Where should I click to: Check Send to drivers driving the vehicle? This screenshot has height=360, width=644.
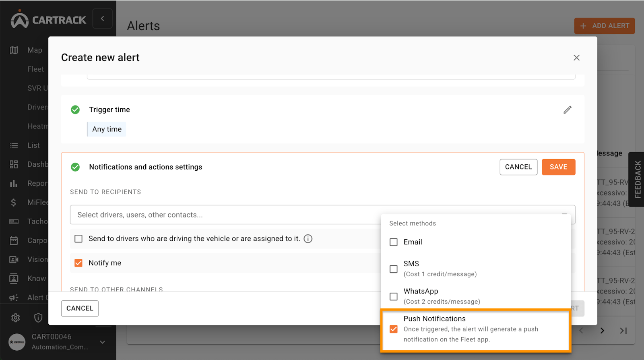pyautogui.click(x=78, y=239)
